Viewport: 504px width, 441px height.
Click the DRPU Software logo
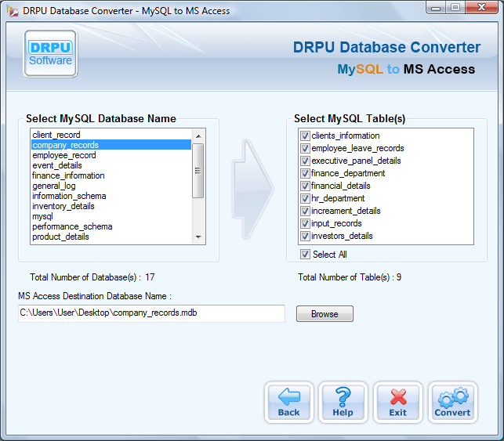(50, 53)
